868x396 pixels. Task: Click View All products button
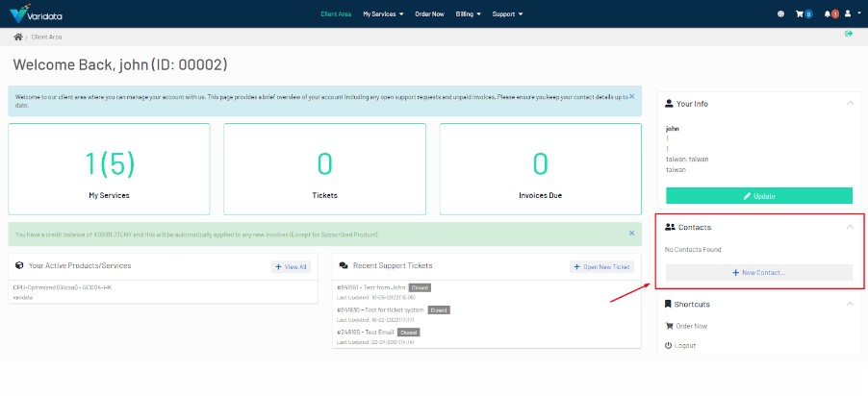pos(291,266)
